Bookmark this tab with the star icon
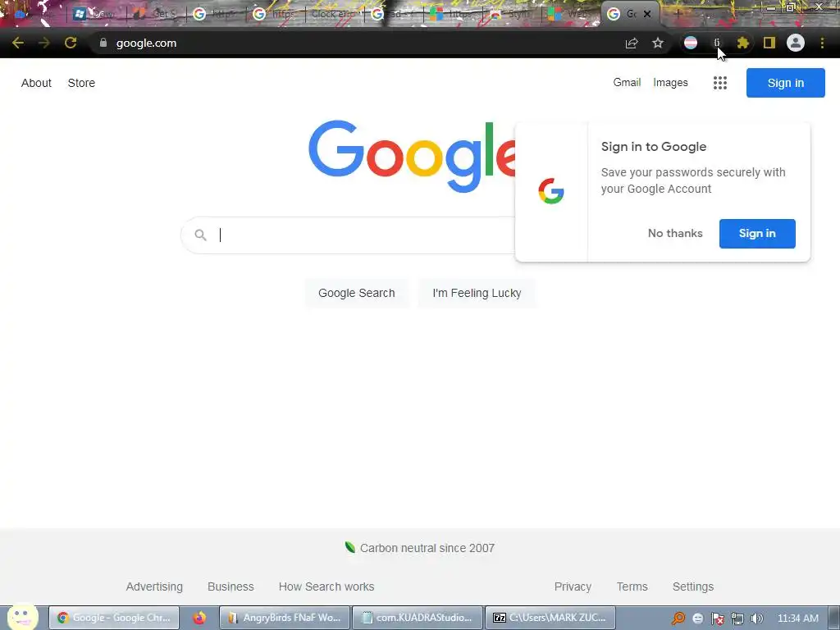The image size is (840, 630). point(658,43)
